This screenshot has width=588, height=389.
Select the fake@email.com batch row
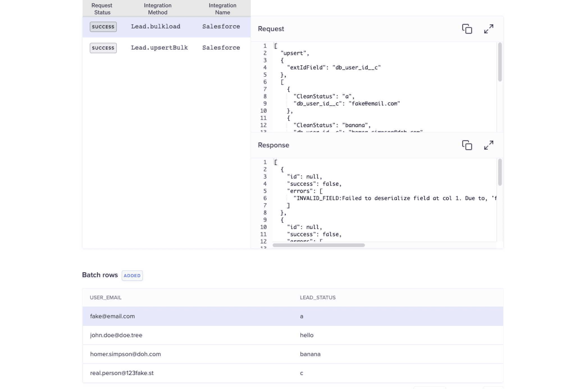coord(112,316)
